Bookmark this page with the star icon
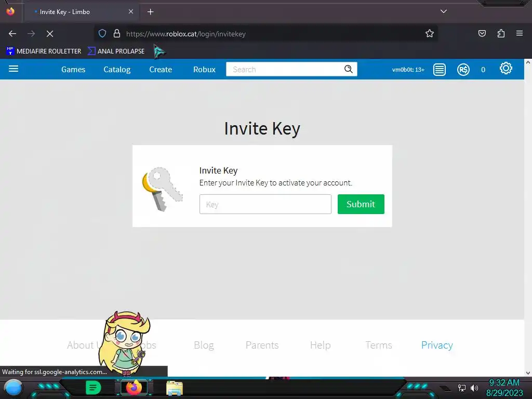532x399 pixels. click(430, 33)
